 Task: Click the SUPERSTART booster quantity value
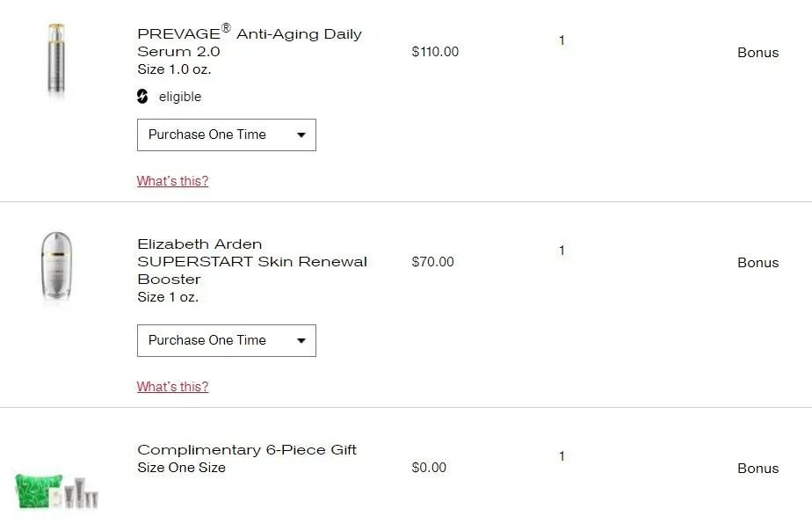click(562, 251)
